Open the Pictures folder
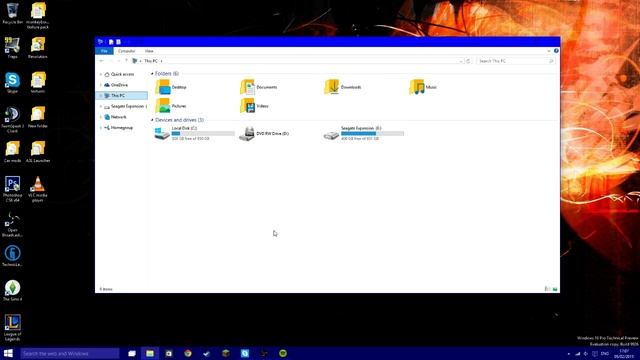Viewport: 640px width, 360px height. (171, 106)
